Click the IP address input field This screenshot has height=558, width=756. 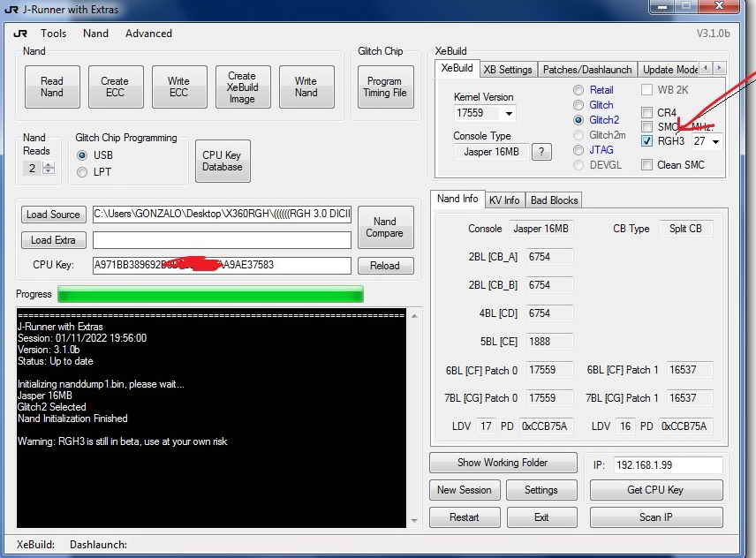(668, 465)
